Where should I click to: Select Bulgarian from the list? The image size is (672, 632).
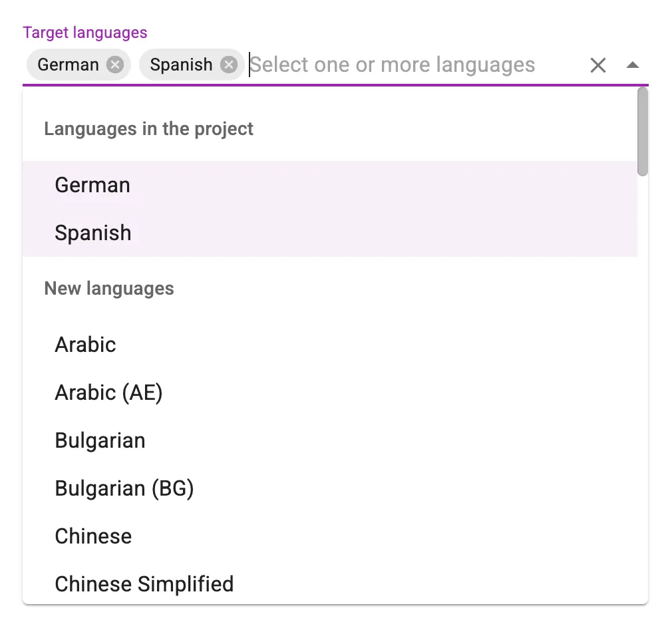click(100, 440)
